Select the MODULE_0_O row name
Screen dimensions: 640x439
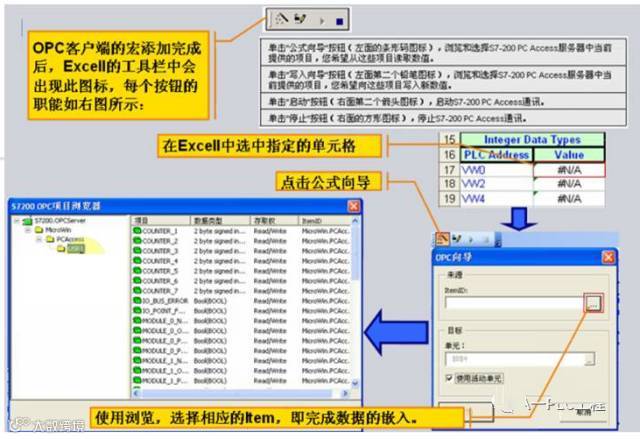(x=165, y=331)
